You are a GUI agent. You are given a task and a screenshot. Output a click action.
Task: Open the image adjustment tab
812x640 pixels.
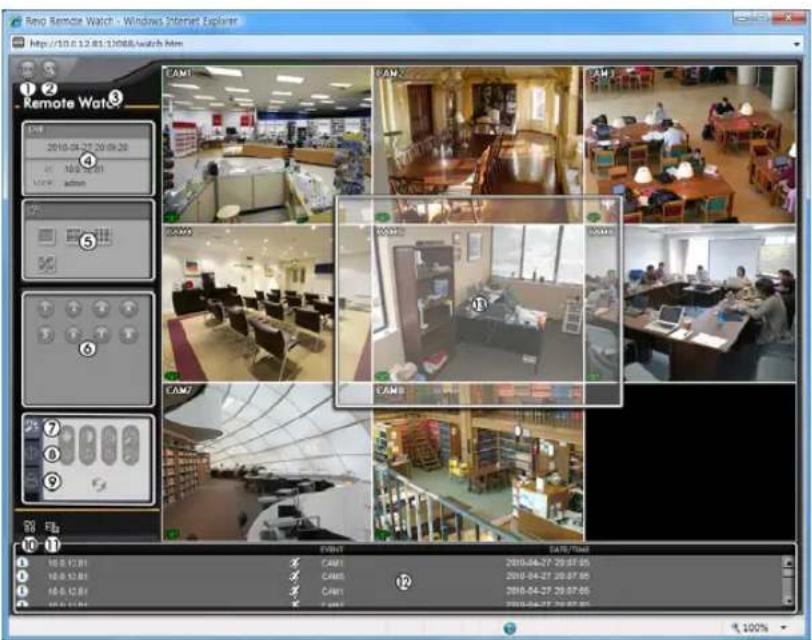point(33,428)
